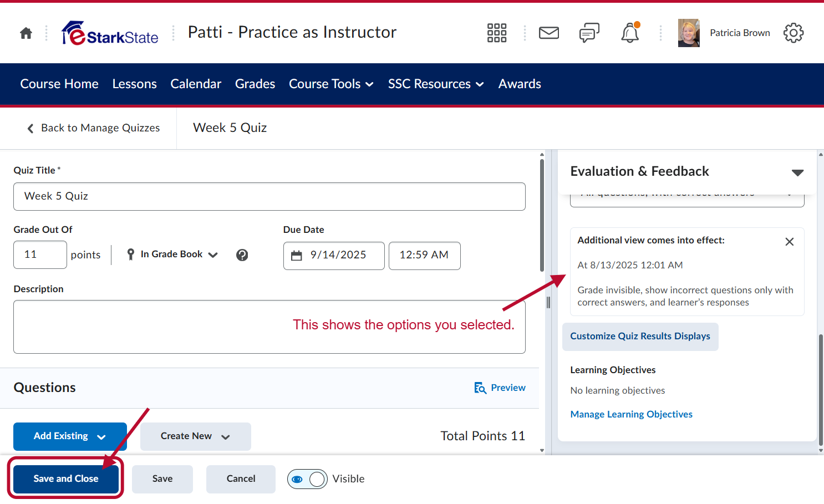Click the Description text box
Image resolution: width=824 pixels, height=504 pixels.
(x=269, y=327)
